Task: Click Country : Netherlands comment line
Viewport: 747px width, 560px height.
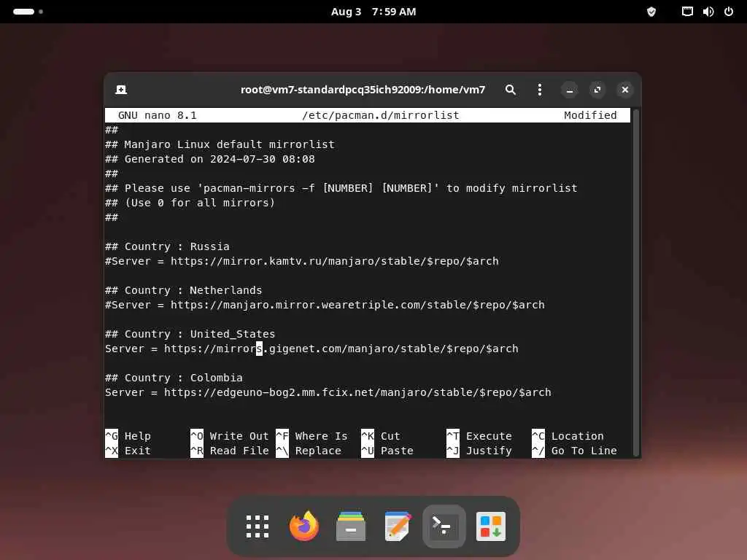Action: tap(183, 290)
